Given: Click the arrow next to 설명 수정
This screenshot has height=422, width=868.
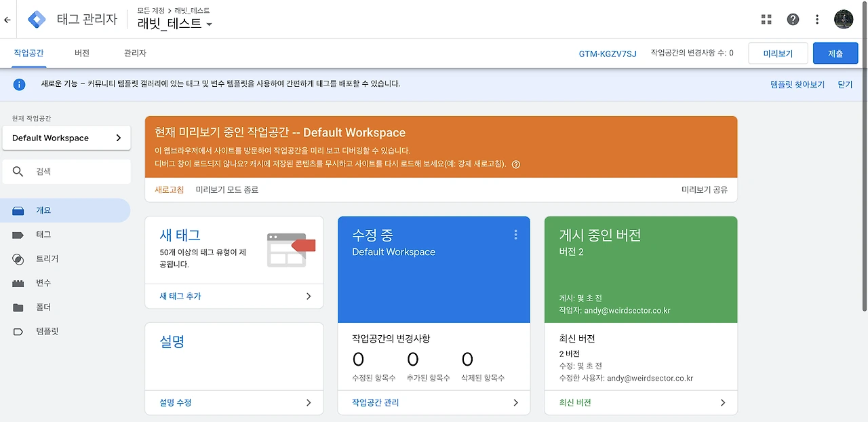Looking at the screenshot, I should [x=309, y=402].
